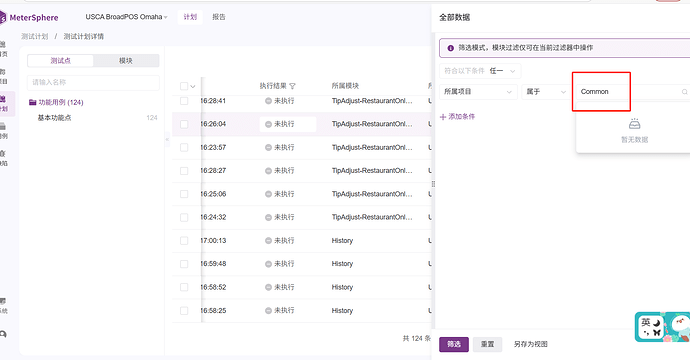Viewport: 690px width, 360px height.
Task: Open the 所属项目 field dropdown
Action: [478, 92]
